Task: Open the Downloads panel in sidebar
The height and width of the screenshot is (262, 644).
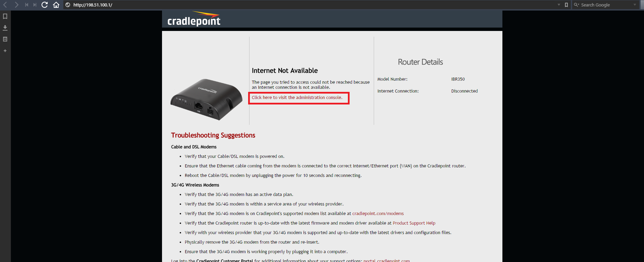Action: (5, 28)
